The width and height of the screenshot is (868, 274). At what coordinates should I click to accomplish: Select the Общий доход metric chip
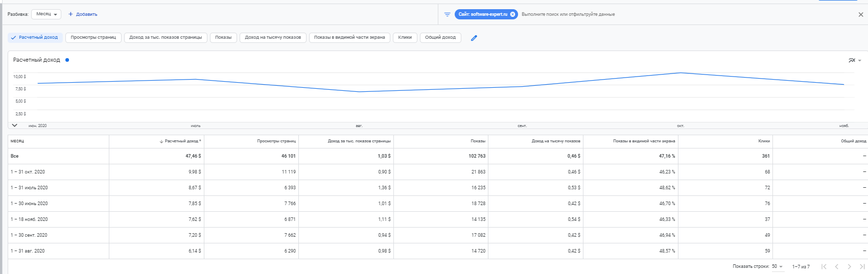(x=440, y=38)
